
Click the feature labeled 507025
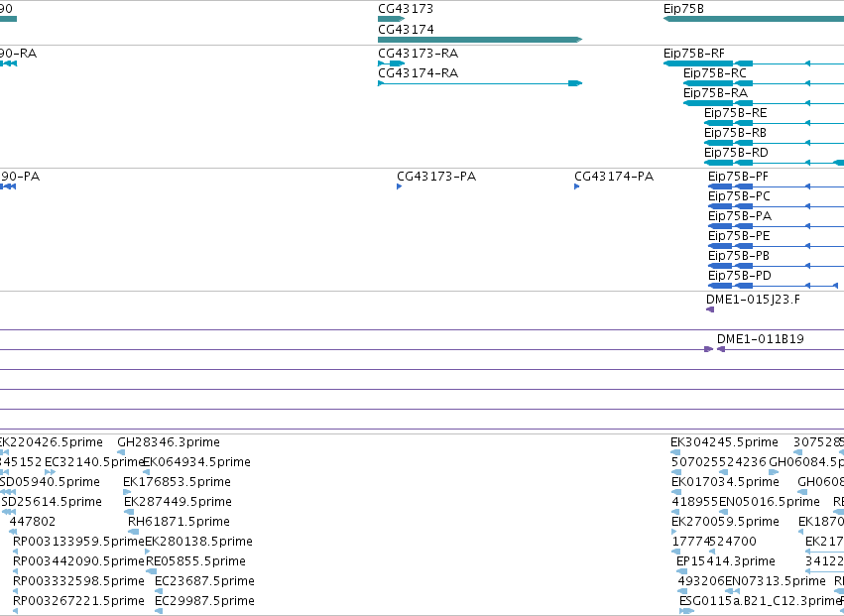pos(694,462)
